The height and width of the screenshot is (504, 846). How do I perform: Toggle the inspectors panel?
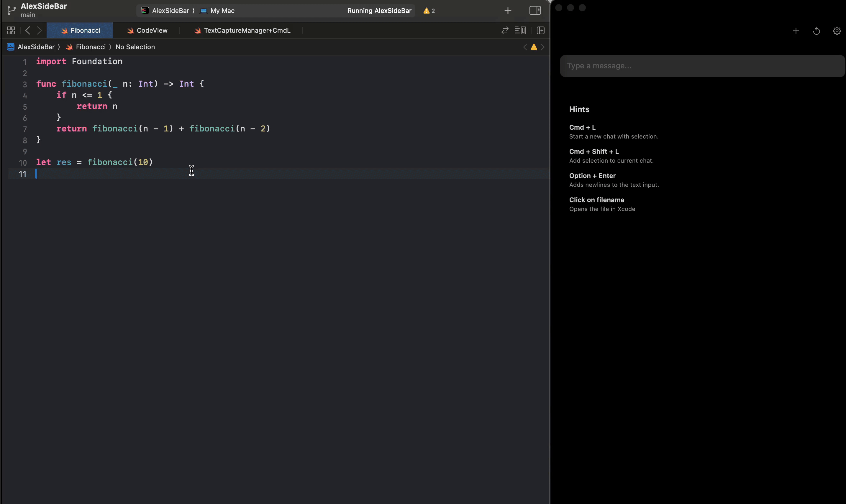535,11
